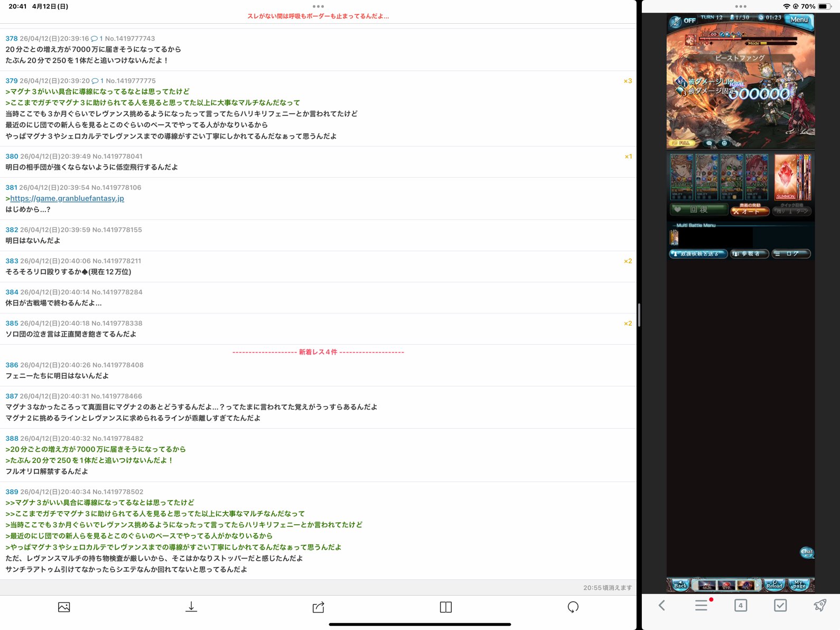840x630 pixels.
Task: Tap the download arrow icon
Action: (x=191, y=607)
